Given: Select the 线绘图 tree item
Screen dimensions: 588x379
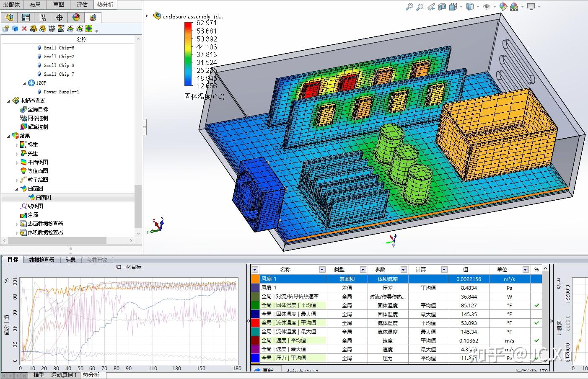Looking at the screenshot, I should 32,206.
